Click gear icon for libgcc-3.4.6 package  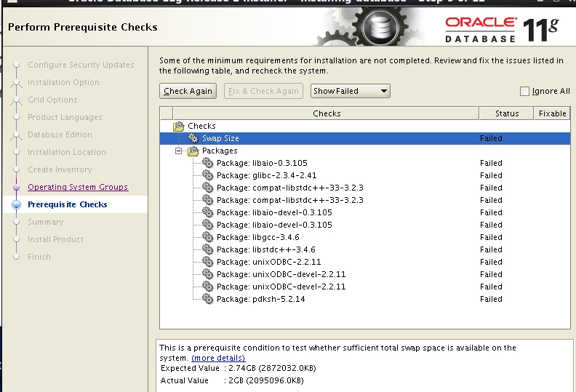point(207,237)
